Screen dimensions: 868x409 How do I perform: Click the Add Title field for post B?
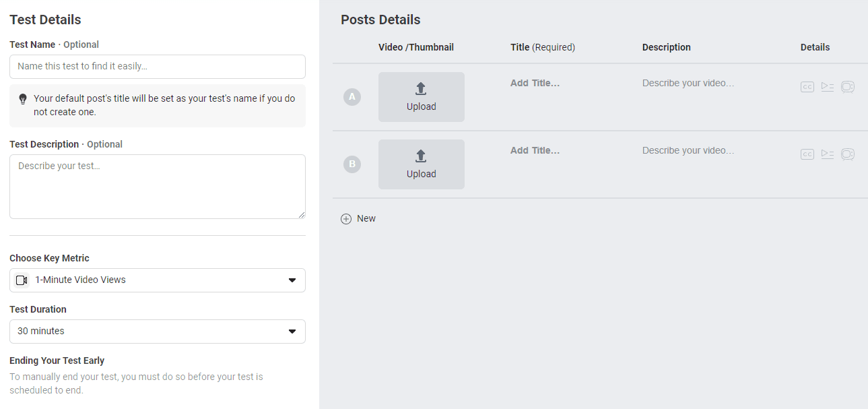click(x=535, y=151)
